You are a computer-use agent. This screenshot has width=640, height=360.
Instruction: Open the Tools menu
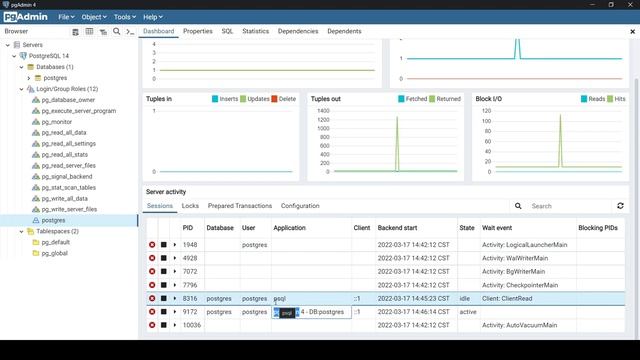pyautogui.click(x=124, y=17)
